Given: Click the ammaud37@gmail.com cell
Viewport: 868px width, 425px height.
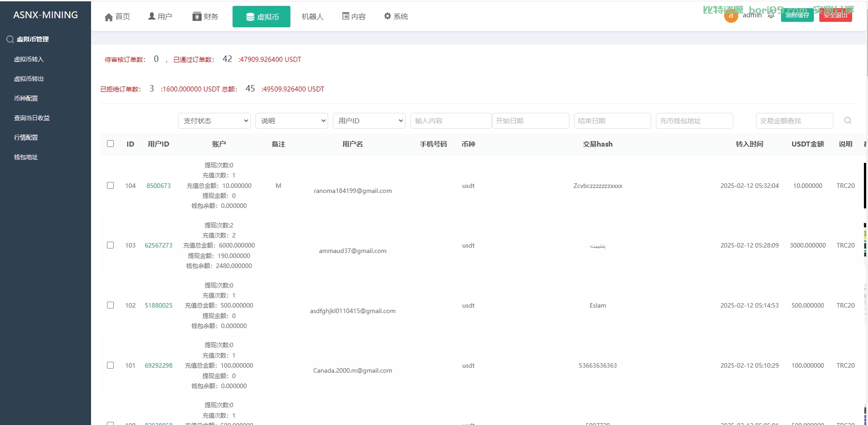Looking at the screenshot, I should pos(353,251).
